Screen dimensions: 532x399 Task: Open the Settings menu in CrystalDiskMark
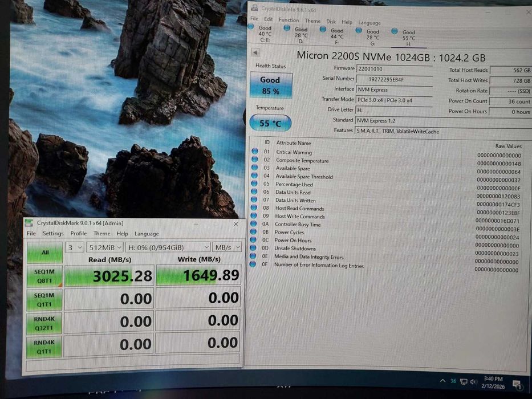(53, 234)
